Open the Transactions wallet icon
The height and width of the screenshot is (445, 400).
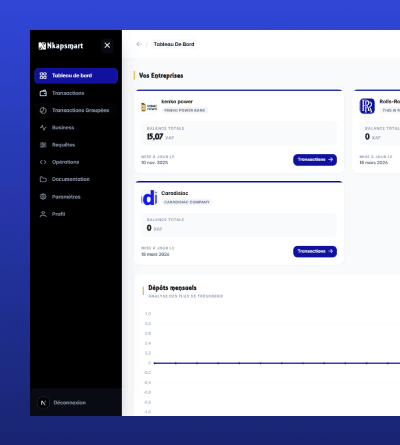pyautogui.click(x=43, y=93)
